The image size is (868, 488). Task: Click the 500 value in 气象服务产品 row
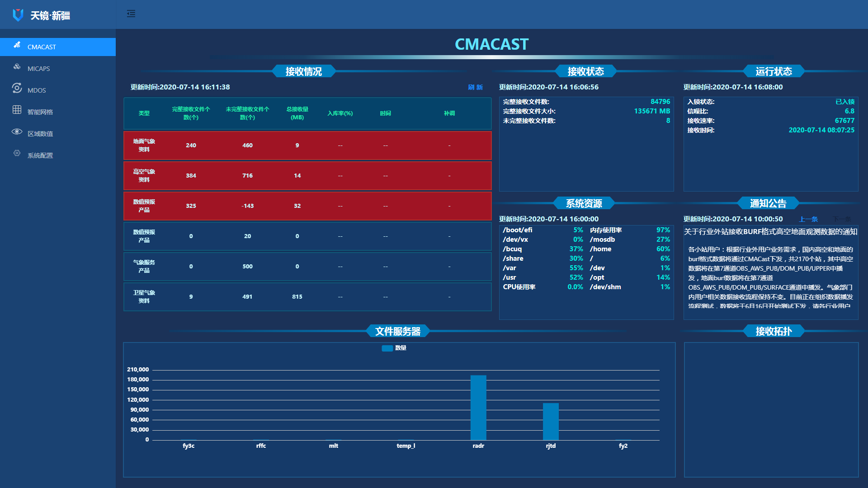click(x=247, y=267)
